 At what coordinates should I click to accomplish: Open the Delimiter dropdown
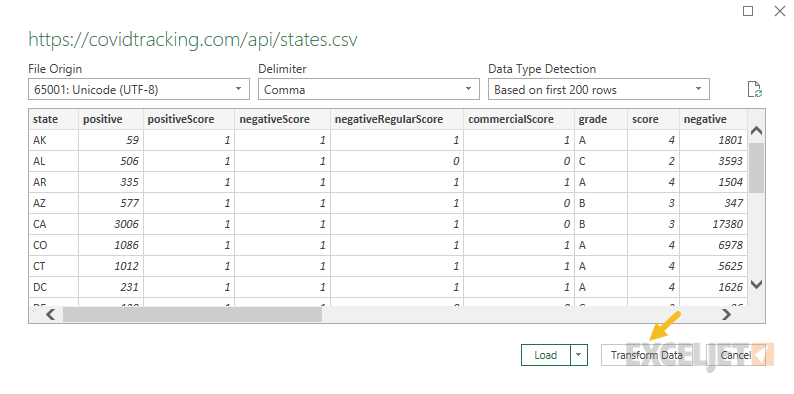coord(369,90)
